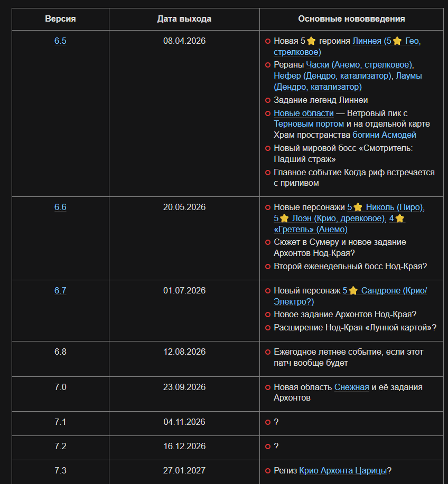Click the Дата выхода column header
Screen dimensions: 448x484
pos(184,19)
